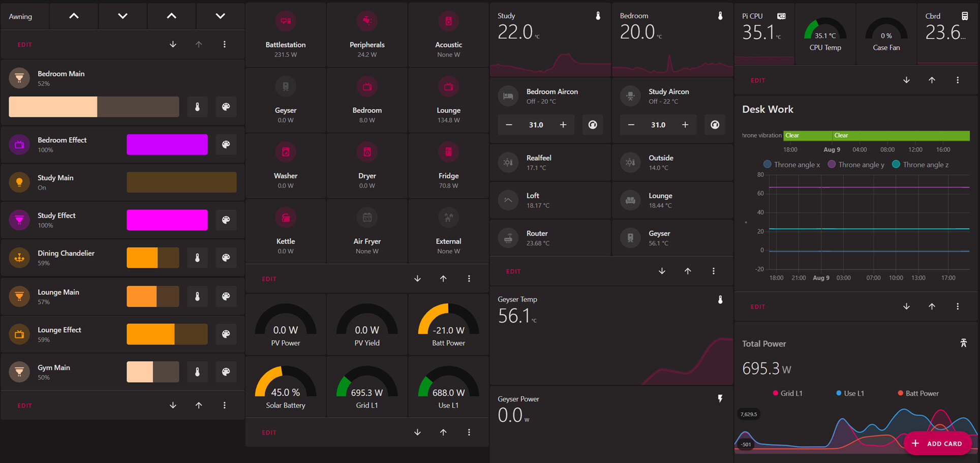Increase Bedroom Aircon temperature with plus button
This screenshot has width=980, height=463.
tap(563, 125)
